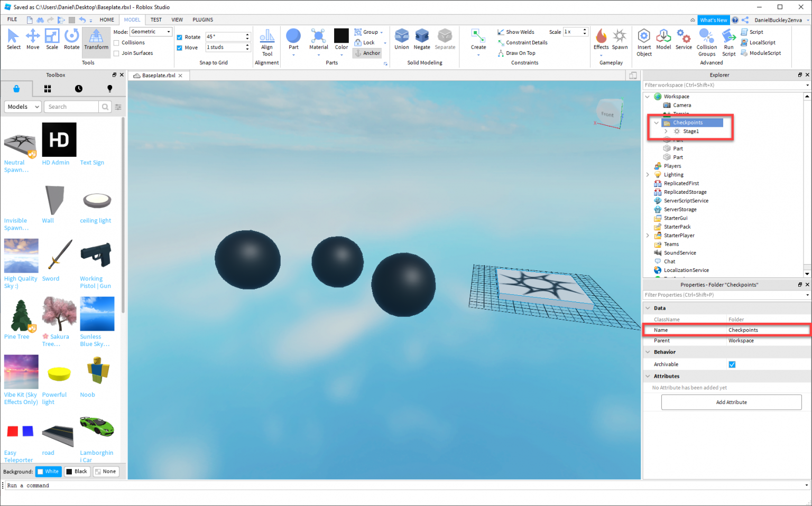Activate the Transform tool
The width and height of the screenshot is (812, 506).
[x=96, y=38]
